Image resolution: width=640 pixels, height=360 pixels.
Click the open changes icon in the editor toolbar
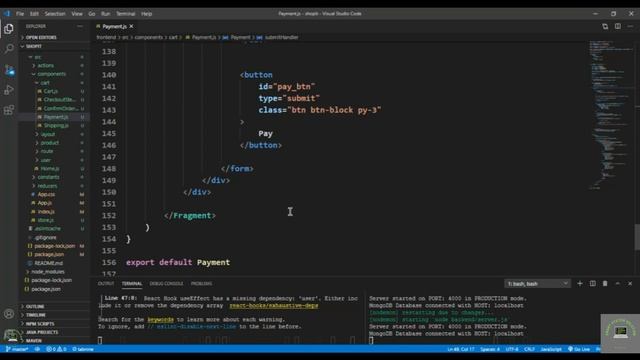click(605, 26)
